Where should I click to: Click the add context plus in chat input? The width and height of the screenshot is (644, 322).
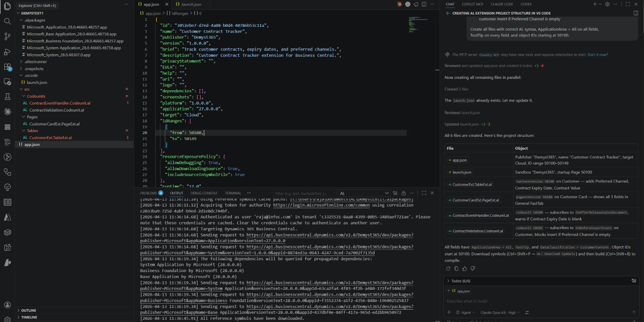449,312
